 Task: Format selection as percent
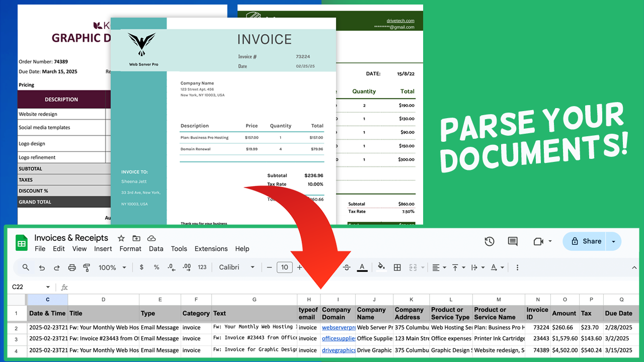point(156,267)
